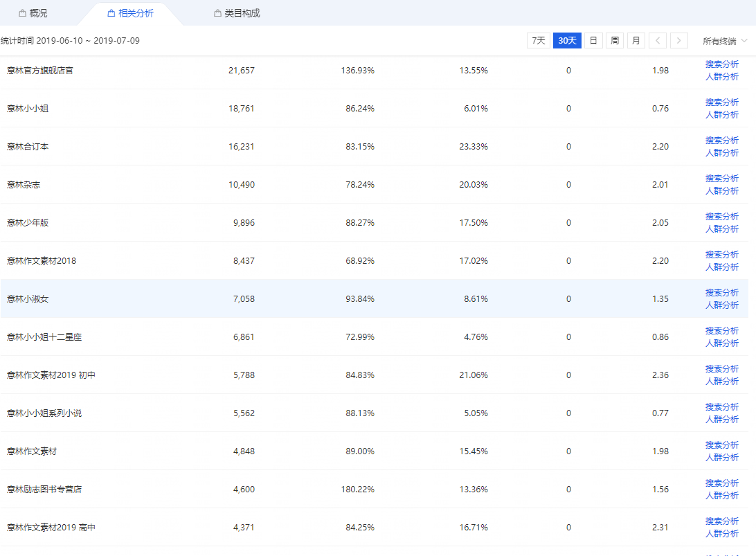This screenshot has width=756, height=556.
Task: Click the 意林少年版 keyword row
Action: point(28,223)
